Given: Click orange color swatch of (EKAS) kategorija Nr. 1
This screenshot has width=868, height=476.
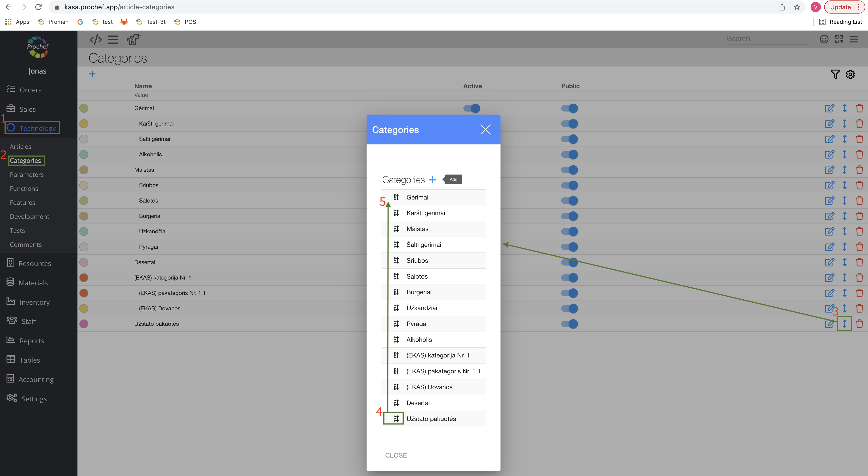Looking at the screenshot, I should pos(84,278).
